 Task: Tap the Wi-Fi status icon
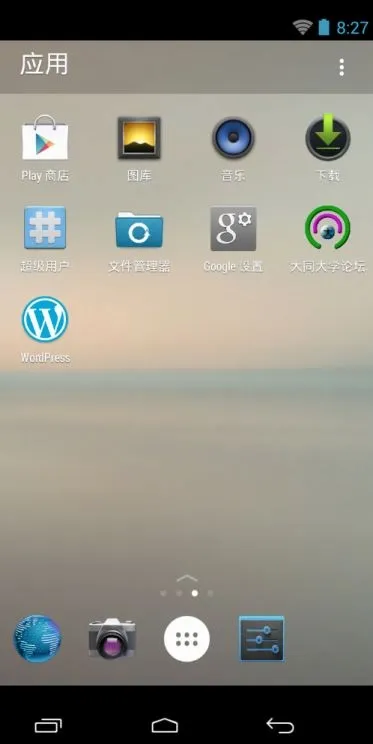tap(302, 27)
